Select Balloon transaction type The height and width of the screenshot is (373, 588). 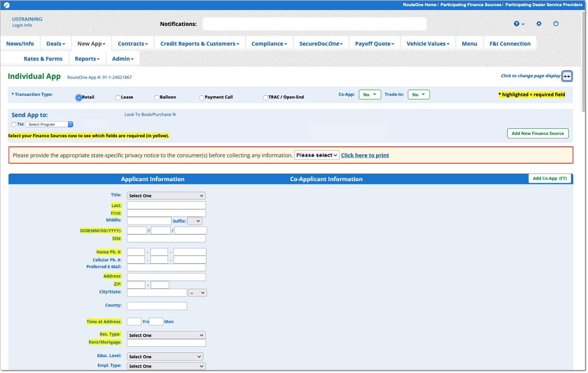tap(157, 97)
